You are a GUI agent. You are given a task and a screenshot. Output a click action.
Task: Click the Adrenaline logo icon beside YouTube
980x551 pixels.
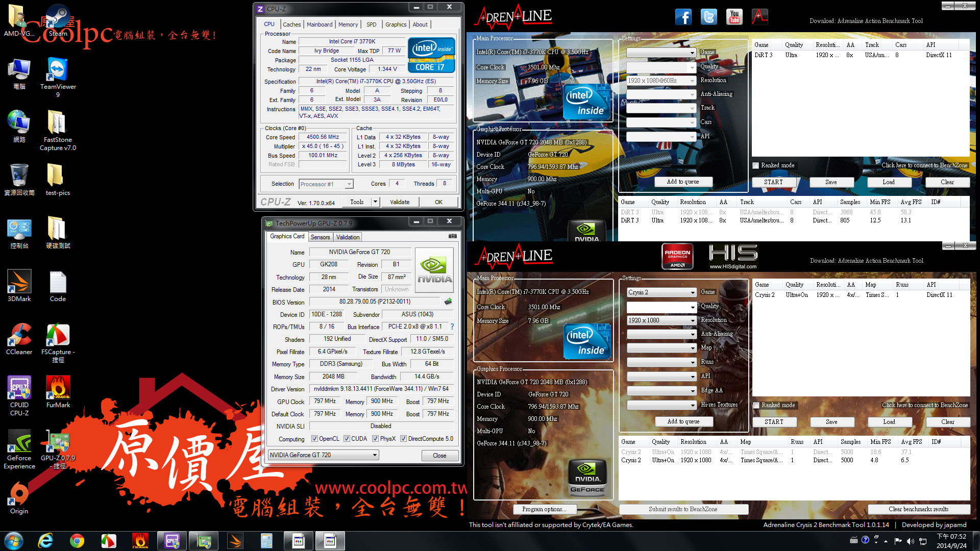click(x=759, y=17)
